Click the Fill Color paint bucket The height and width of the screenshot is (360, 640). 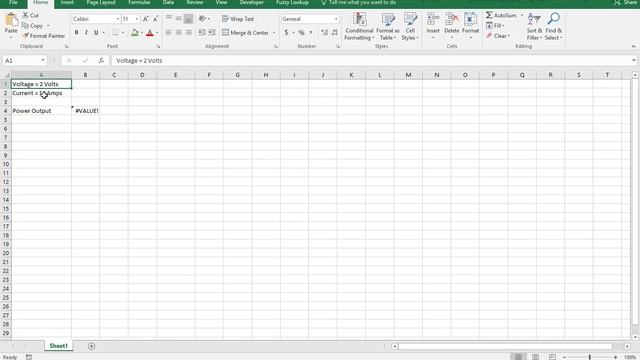(135, 33)
